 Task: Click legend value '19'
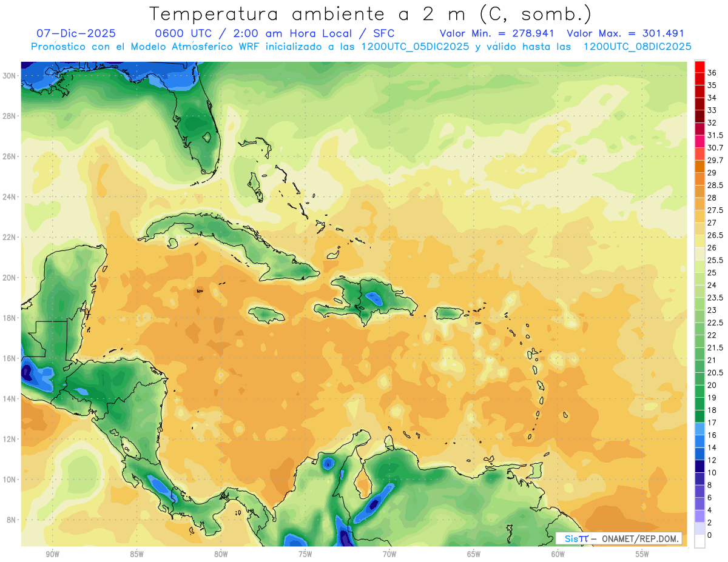pyautogui.click(x=712, y=398)
